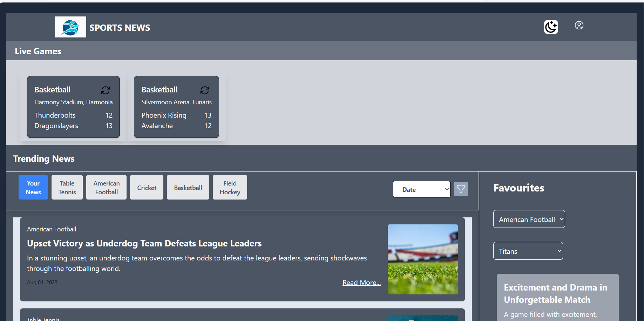The width and height of the screenshot is (644, 321).
Task: Toggle dark mode via the moon icon
Action: click(551, 27)
